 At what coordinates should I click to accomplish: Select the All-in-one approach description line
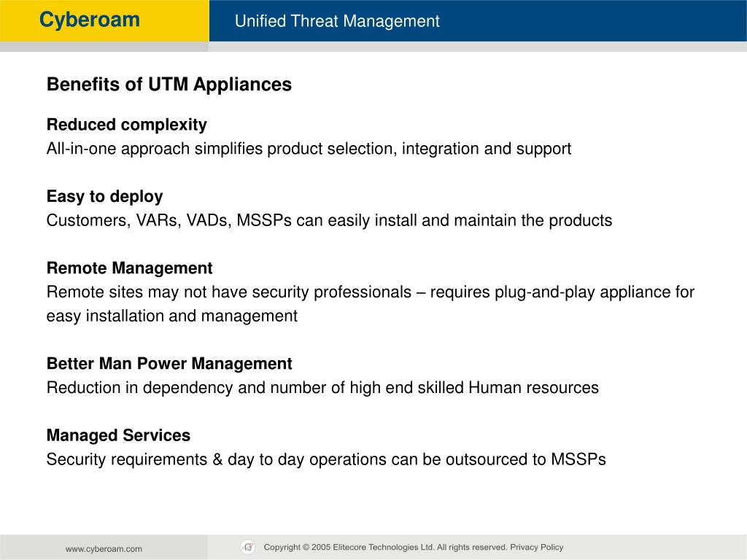coord(309,149)
